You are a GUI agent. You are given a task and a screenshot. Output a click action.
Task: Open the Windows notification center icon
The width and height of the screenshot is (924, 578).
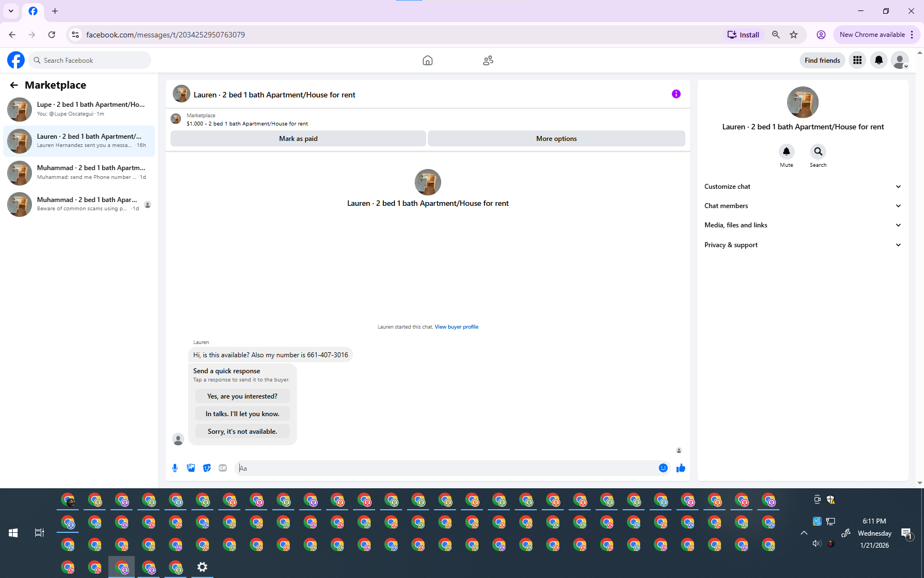coord(906,533)
